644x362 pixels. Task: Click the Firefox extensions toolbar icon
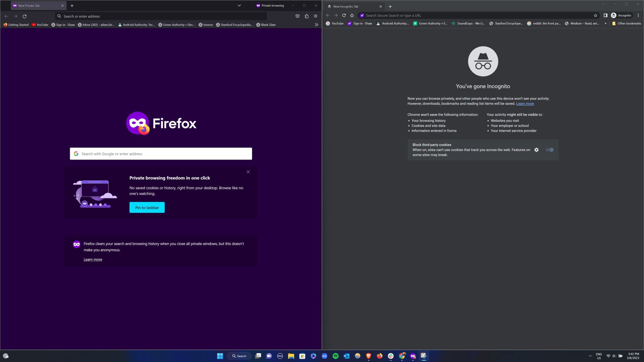point(307,16)
